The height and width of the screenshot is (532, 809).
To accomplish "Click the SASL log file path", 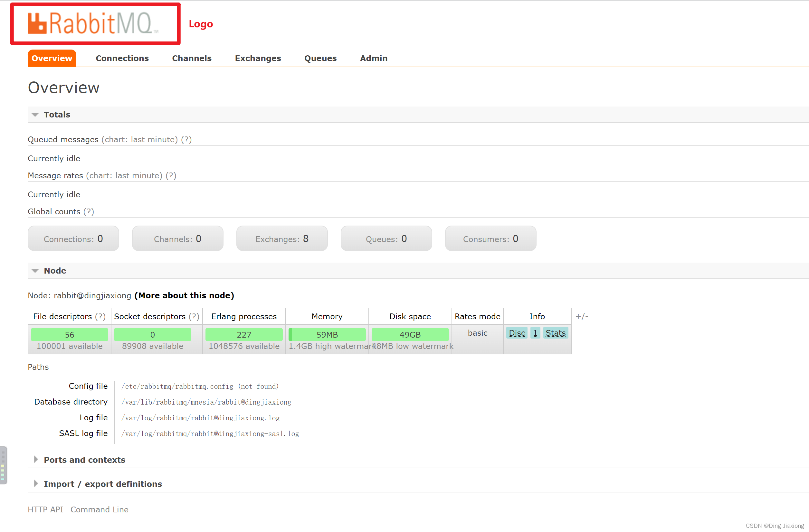I will click(x=210, y=434).
